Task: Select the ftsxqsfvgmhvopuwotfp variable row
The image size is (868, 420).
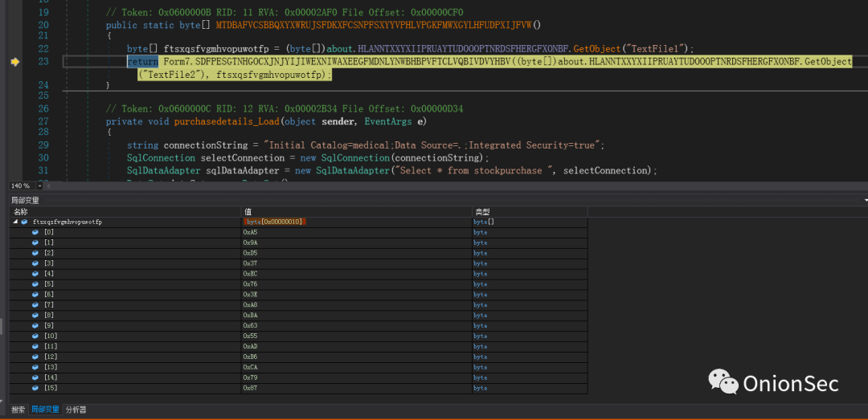Action: [x=299, y=222]
